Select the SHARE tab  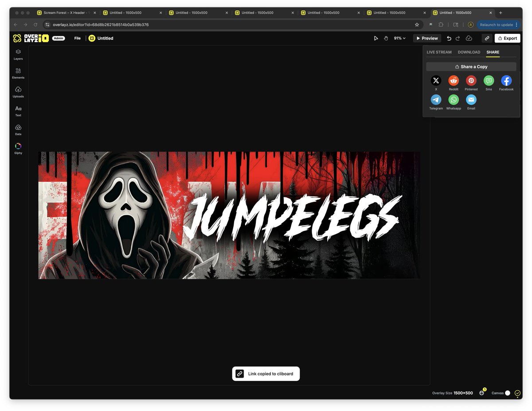(x=493, y=52)
